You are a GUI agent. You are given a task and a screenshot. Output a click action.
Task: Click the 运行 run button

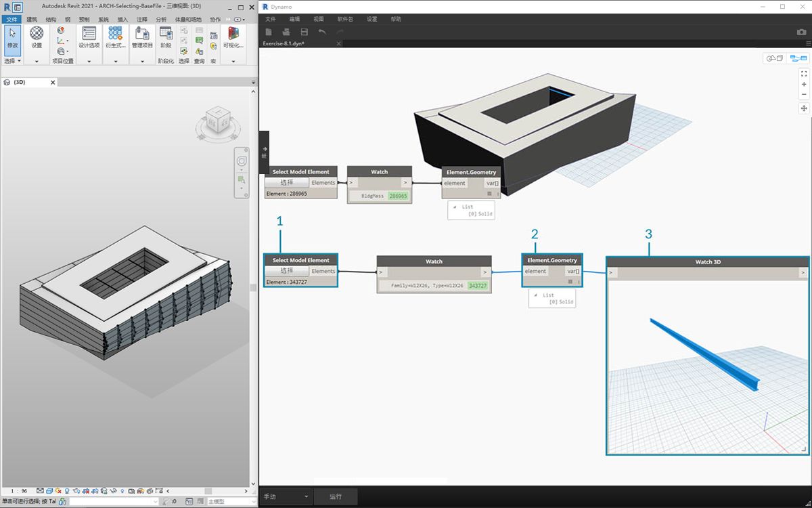tap(336, 496)
